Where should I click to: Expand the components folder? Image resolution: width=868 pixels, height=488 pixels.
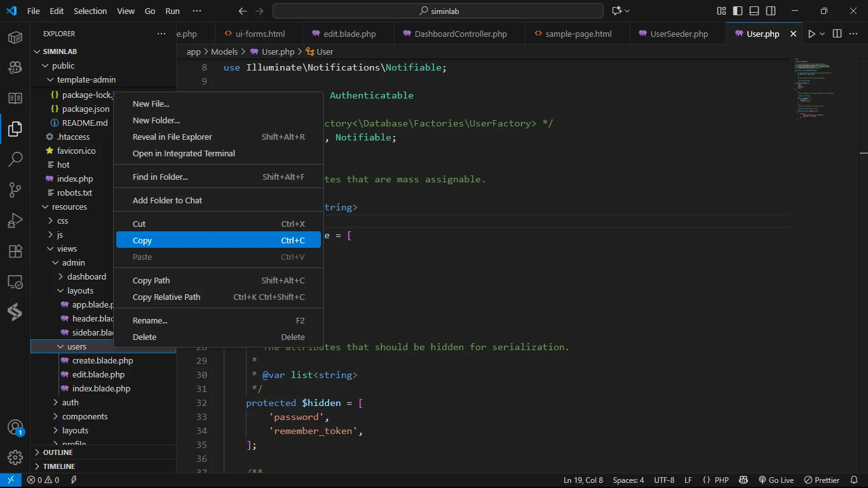85,416
